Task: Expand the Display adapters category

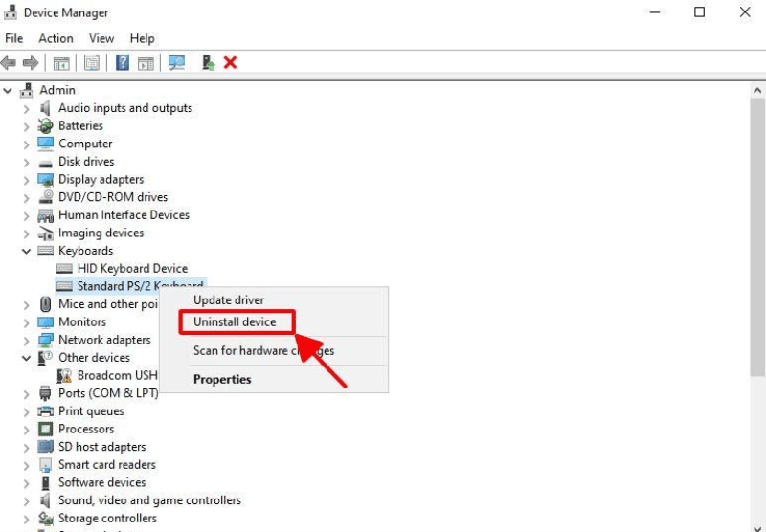Action: click(27, 180)
